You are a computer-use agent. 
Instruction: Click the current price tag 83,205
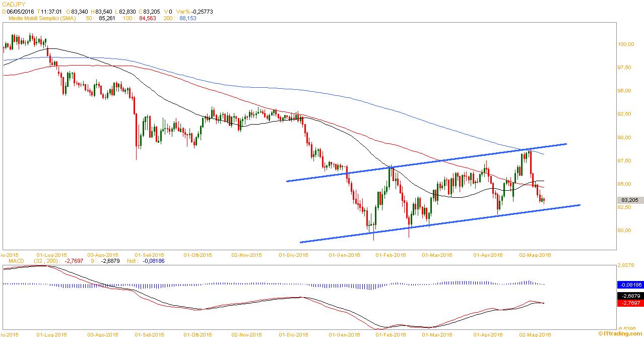pyautogui.click(x=630, y=200)
